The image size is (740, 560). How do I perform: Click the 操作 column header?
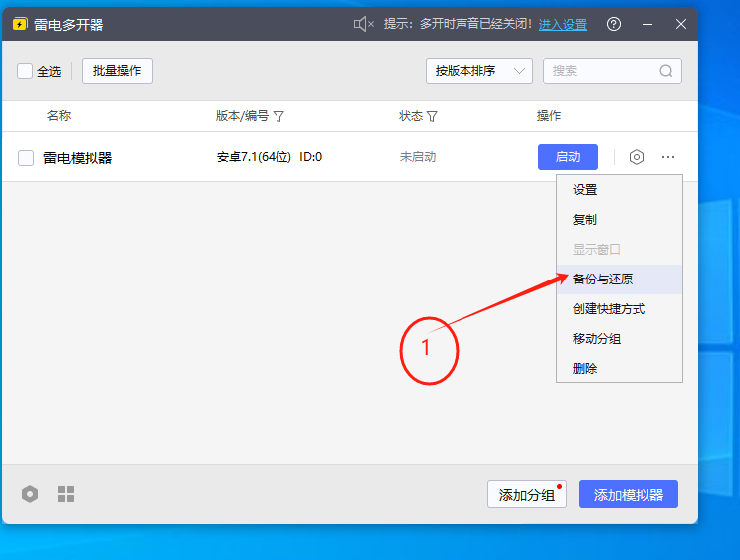(x=549, y=116)
